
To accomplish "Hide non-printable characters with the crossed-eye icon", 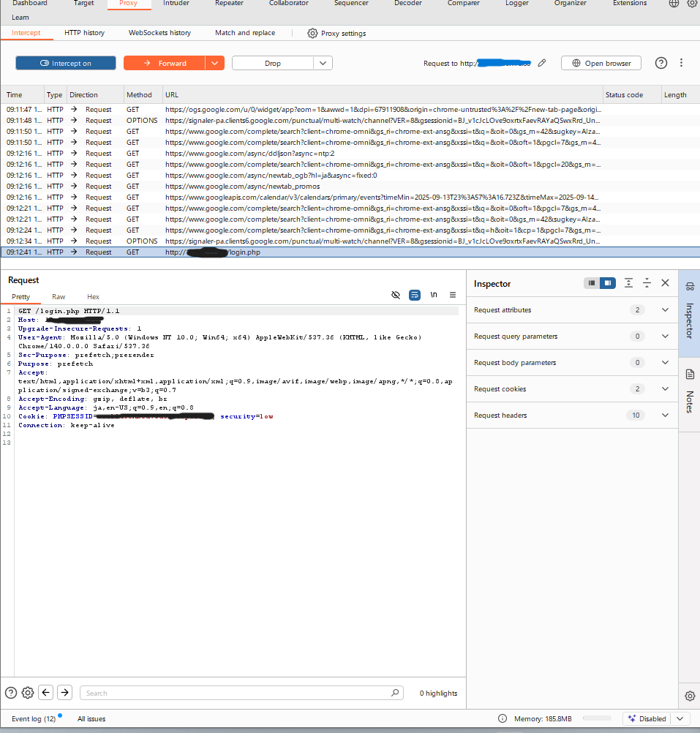I will click(395, 295).
